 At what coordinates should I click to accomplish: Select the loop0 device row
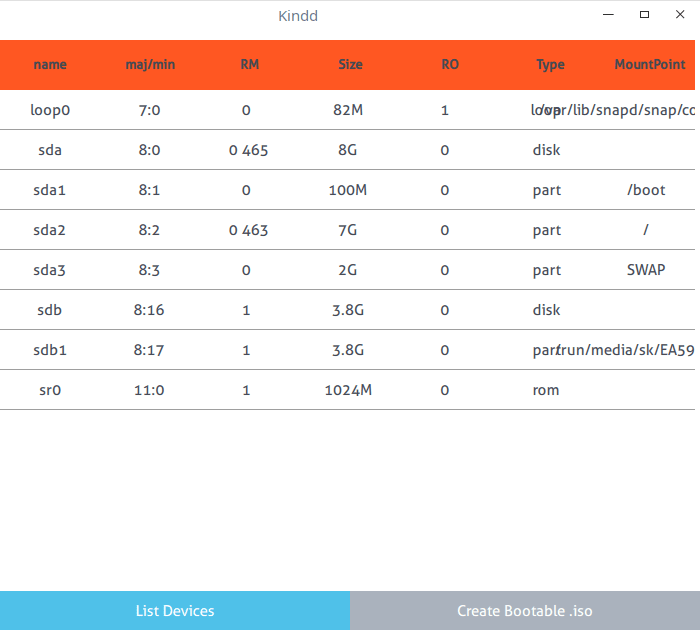(x=50, y=110)
